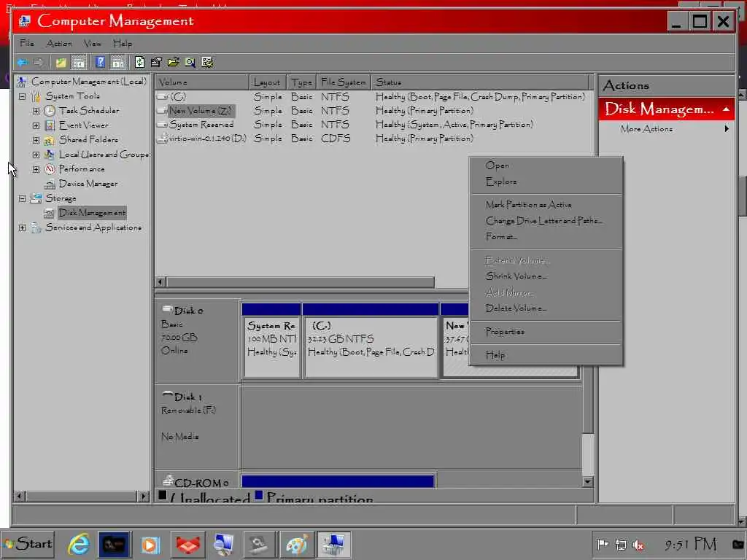Choose Delete Volume from context menu
This screenshot has width=747, height=560.
546,308
